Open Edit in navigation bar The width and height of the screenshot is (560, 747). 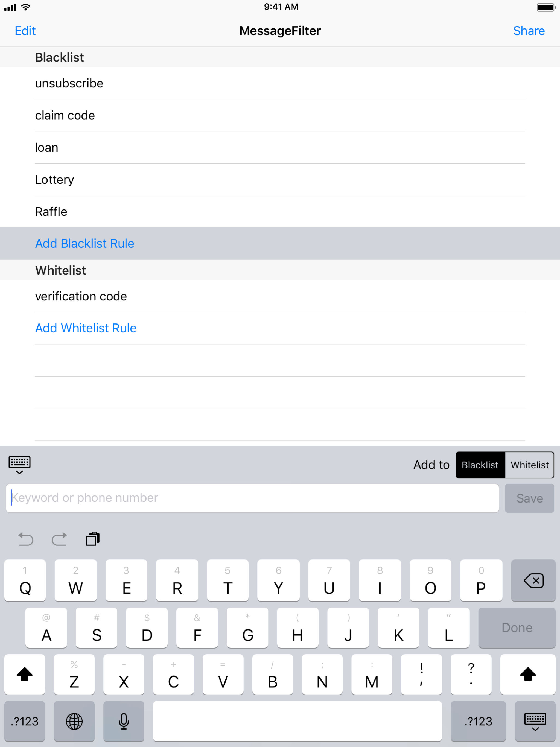25,31
